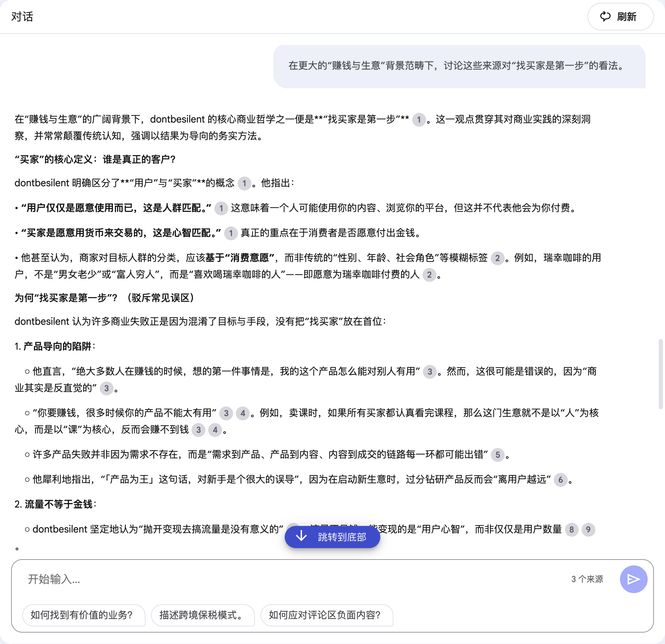
Task: Open citation 1 after 这是心智匹配
Action: coord(231,233)
